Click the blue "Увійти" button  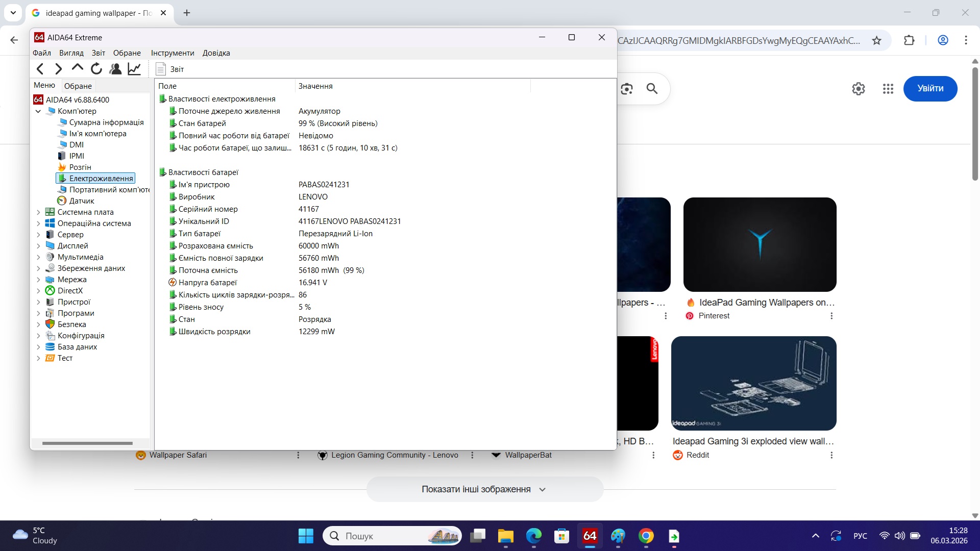(x=930, y=88)
